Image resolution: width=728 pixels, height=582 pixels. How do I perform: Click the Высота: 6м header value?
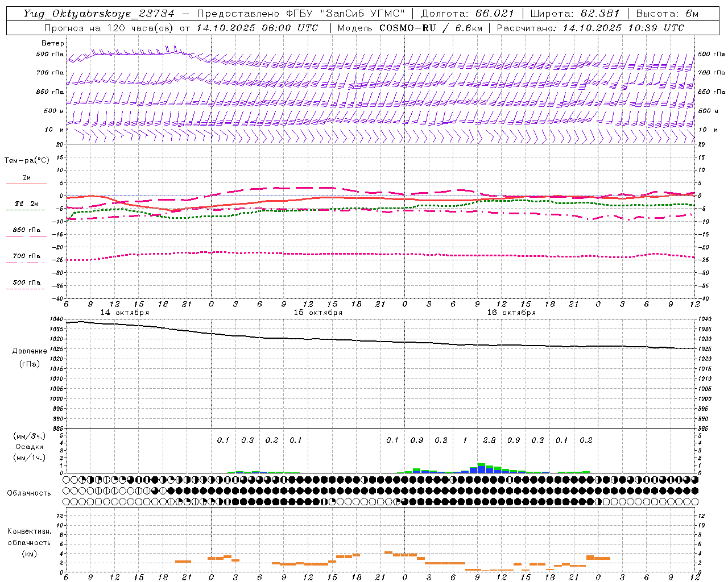pos(667,14)
